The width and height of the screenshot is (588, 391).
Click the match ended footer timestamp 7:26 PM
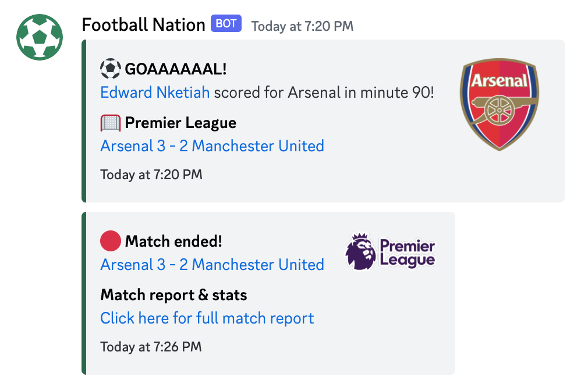coord(151,347)
